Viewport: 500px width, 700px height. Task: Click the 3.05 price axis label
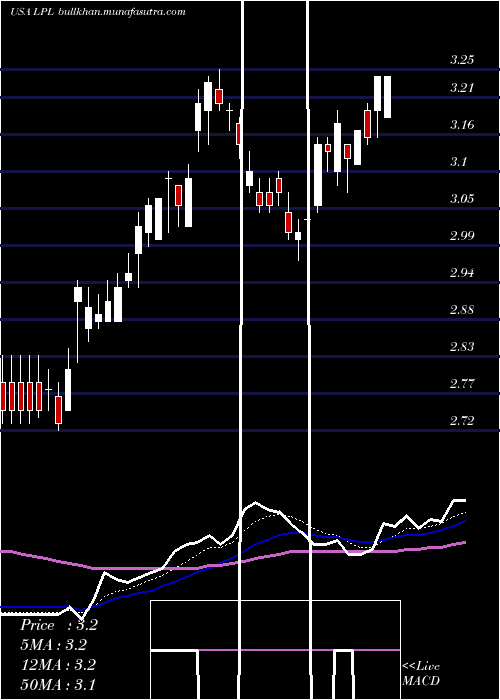tap(462, 199)
